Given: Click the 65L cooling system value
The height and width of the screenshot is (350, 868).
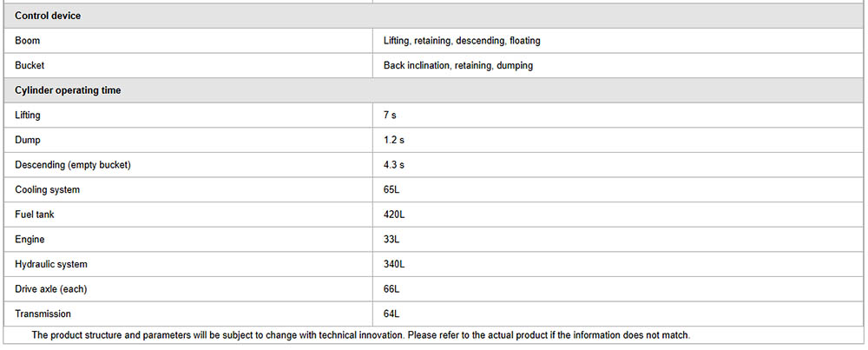Looking at the screenshot, I should click(391, 189).
